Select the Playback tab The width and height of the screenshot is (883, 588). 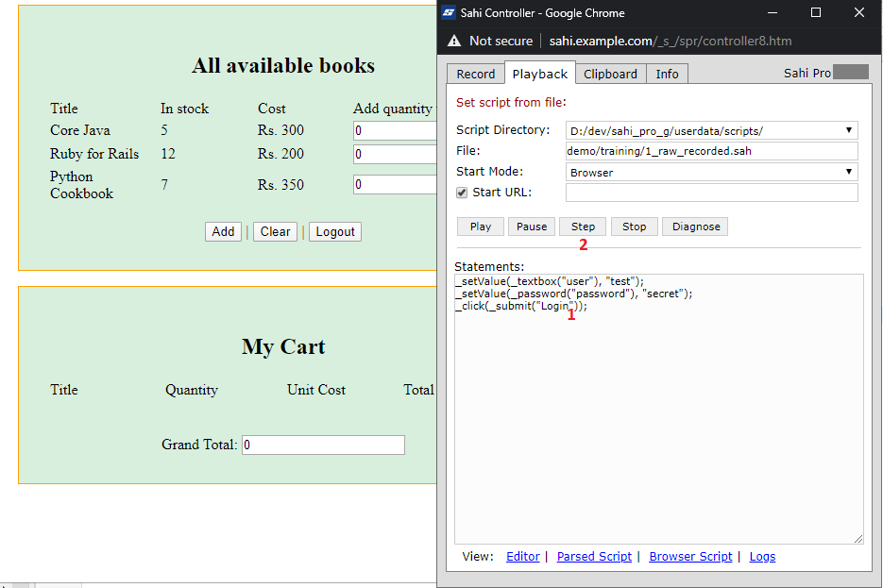(540, 74)
